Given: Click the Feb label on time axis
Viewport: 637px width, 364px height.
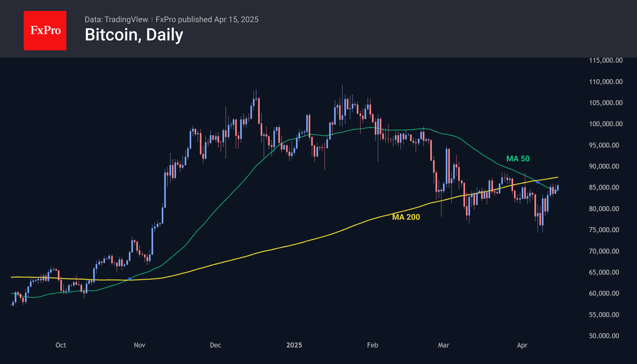Looking at the screenshot, I should tap(372, 345).
